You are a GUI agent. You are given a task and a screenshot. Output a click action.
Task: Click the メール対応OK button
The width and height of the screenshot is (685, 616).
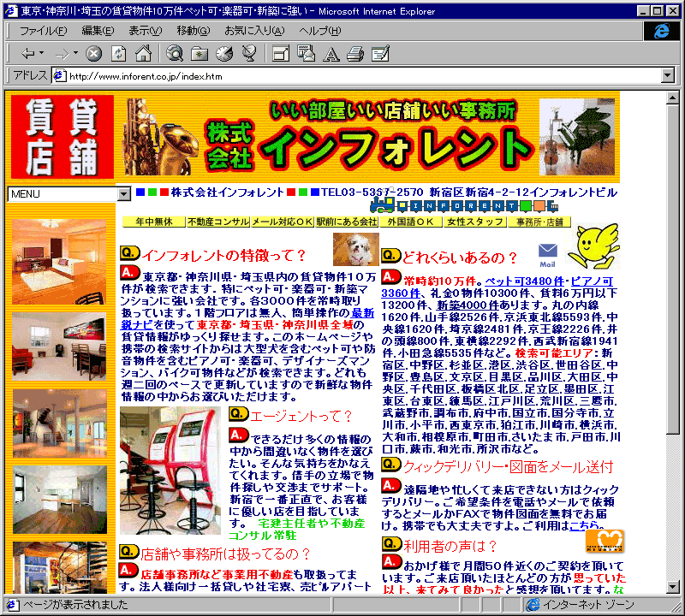click(x=283, y=222)
